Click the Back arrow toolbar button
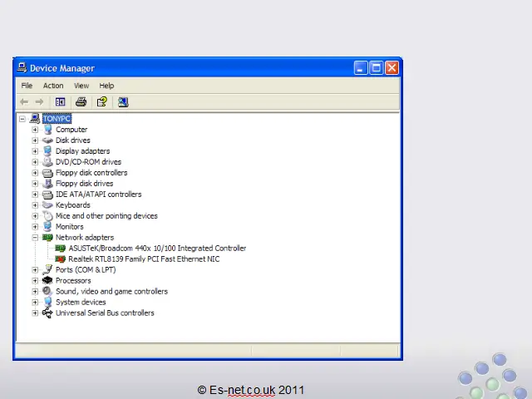 [24, 101]
